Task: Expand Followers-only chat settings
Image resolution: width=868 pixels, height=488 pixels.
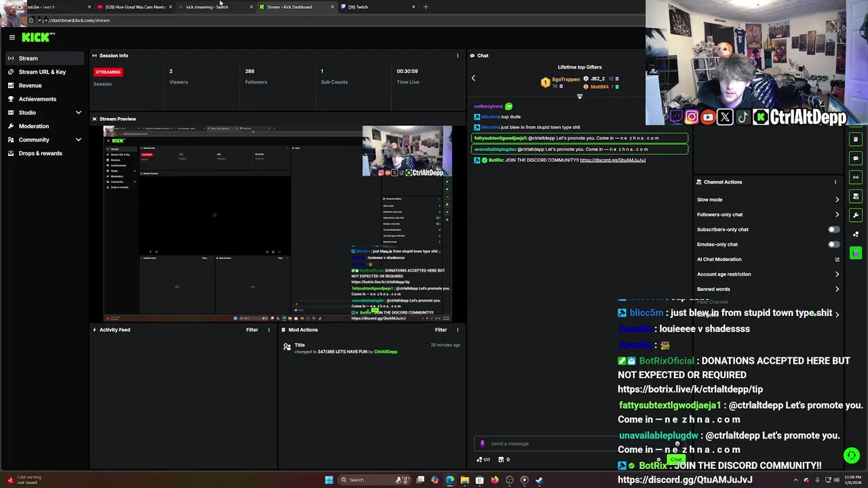Action: 768,215
